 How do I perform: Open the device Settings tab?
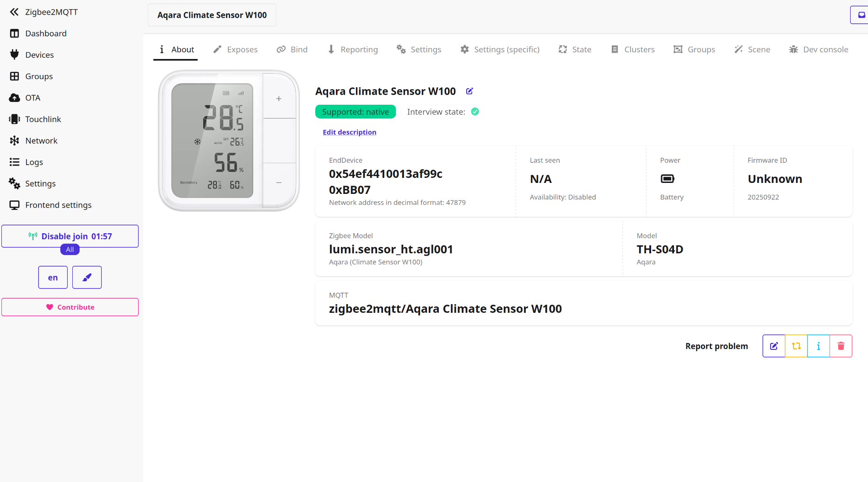tap(419, 49)
